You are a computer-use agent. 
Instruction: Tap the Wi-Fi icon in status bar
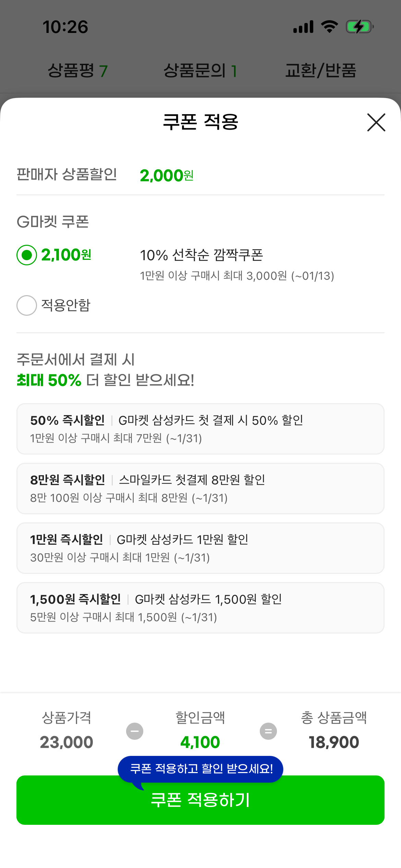[x=329, y=27]
